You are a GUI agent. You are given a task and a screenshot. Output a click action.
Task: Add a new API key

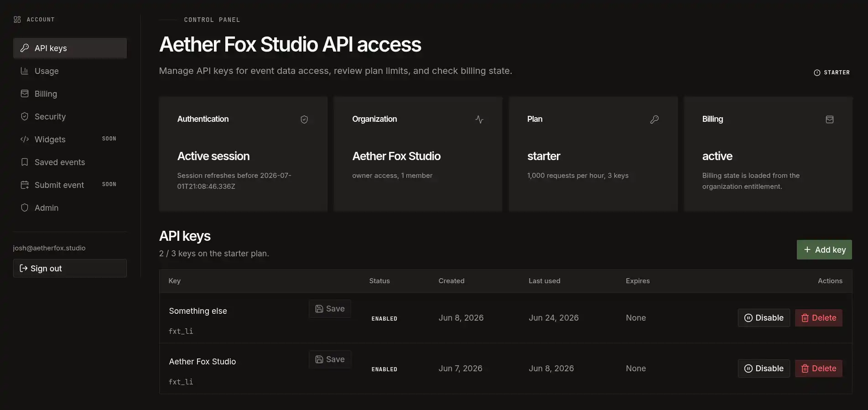point(824,249)
